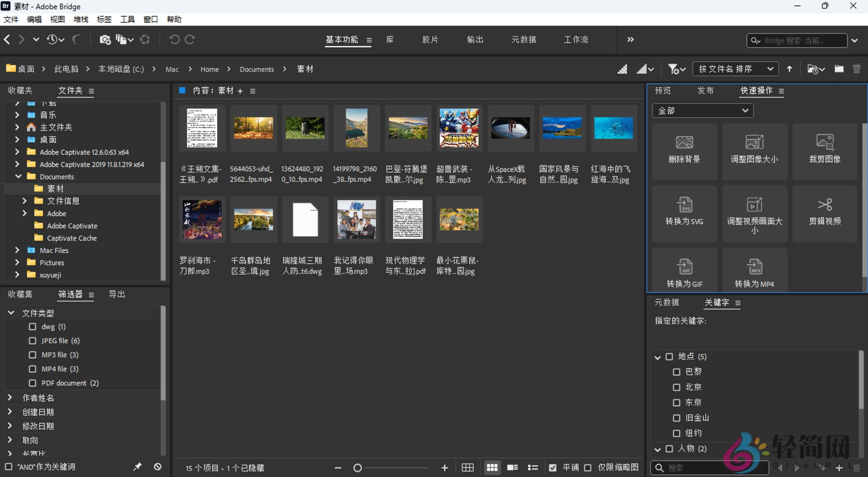Click the rotate counterclockwise icon

[174, 39]
